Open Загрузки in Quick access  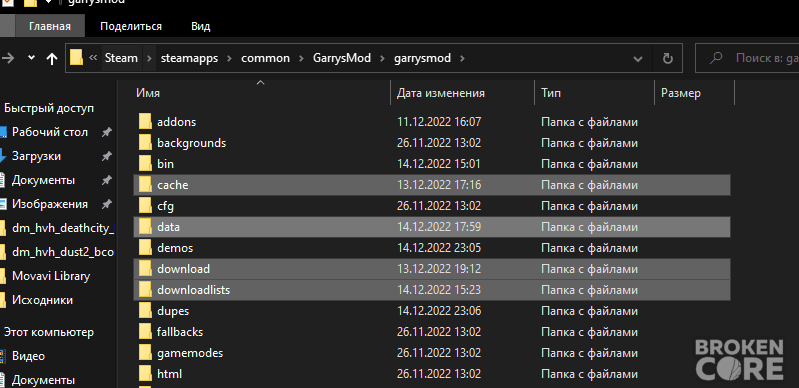(36, 156)
